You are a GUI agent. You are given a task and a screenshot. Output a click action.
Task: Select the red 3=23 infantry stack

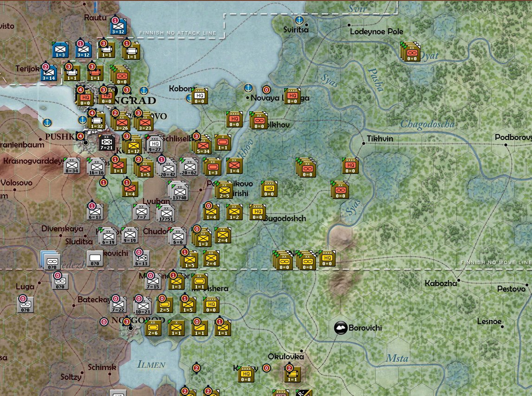coord(145,123)
